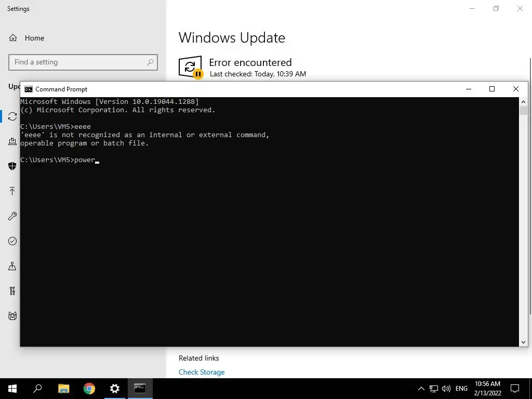The width and height of the screenshot is (532, 399).
Task: Open Action Center notifications icon
Action: pyautogui.click(x=515, y=389)
